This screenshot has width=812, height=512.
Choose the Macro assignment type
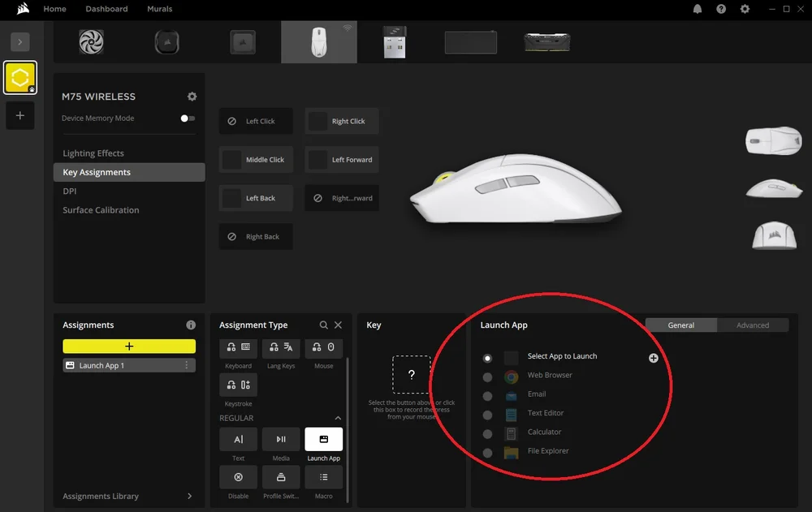324,477
